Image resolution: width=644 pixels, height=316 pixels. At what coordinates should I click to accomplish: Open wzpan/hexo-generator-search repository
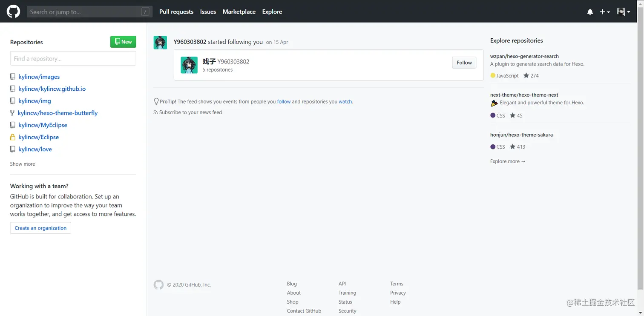click(x=524, y=56)
